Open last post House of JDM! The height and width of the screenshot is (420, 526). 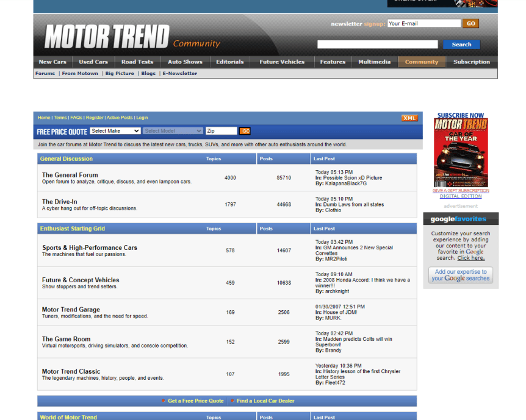click(340, 312)
